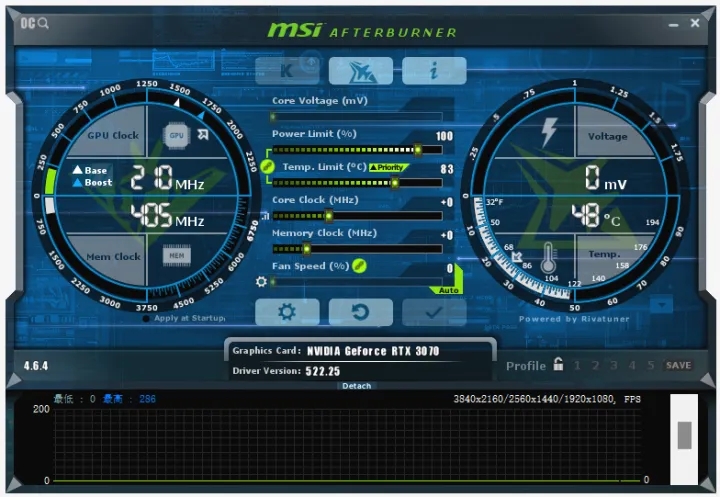Image resolution: width=720 pixels, height=497 pixels.
Task: Apply settings with the checkmark button
Action: pyautogui.click(x=434, y=312)
